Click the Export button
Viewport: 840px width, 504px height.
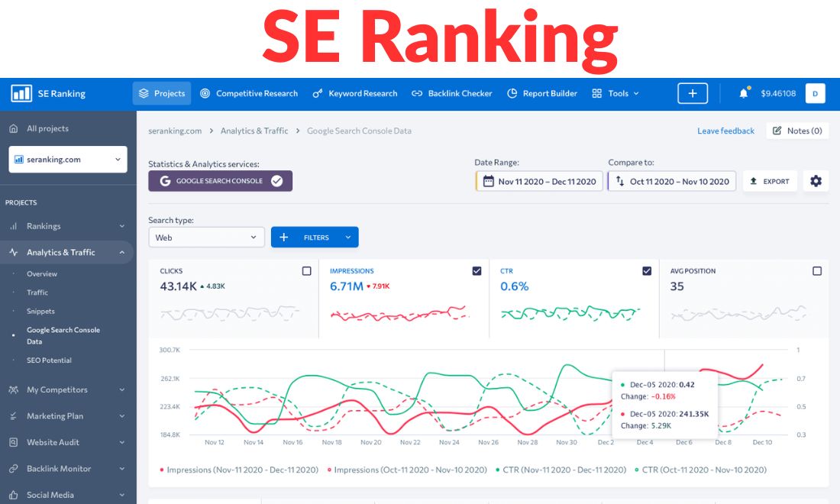coord(770,181)
